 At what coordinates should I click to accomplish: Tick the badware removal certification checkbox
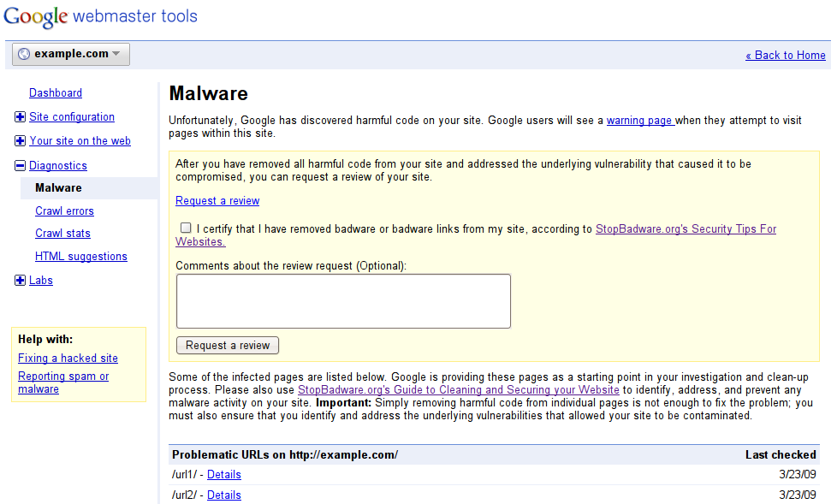point(186,228)
